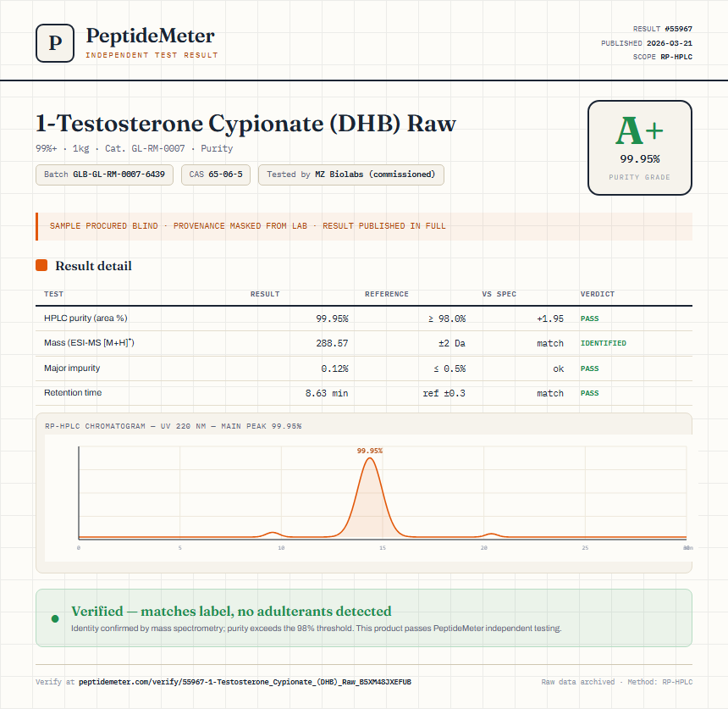Click the REFERENCE column header
This screenshot has width=728, height=709.
387,294
